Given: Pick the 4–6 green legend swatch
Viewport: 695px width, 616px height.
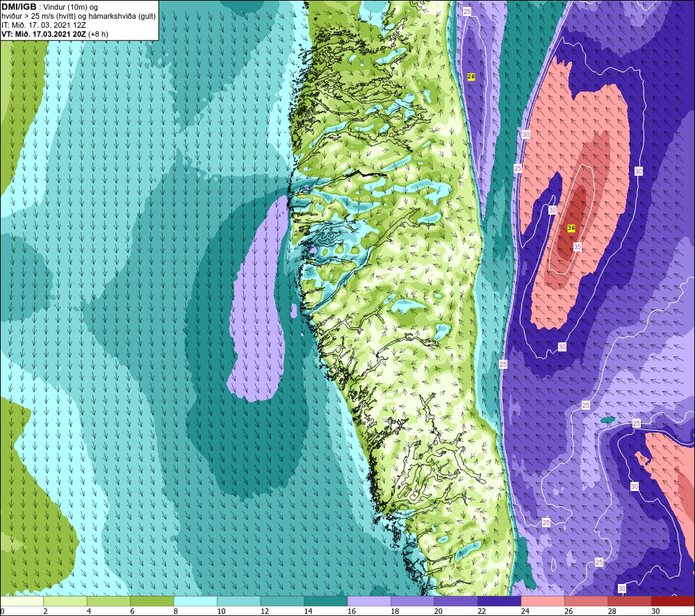Looking at the screenshot, I should 108,601.
